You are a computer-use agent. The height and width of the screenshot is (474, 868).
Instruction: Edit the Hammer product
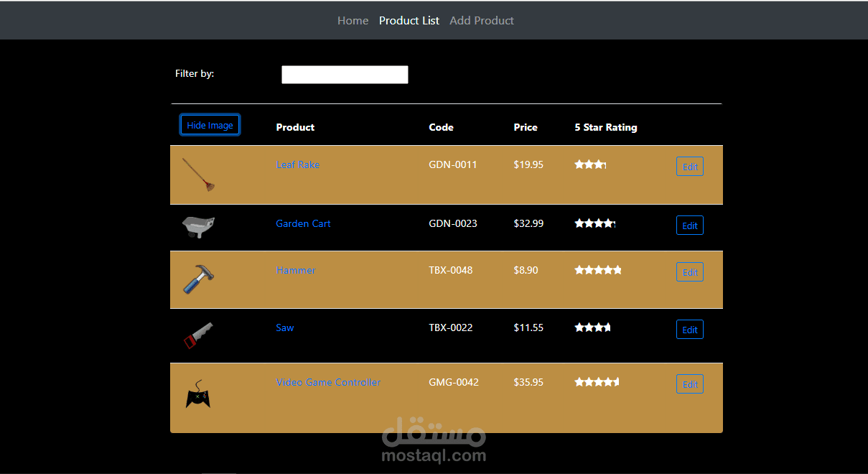coord(690,272)
